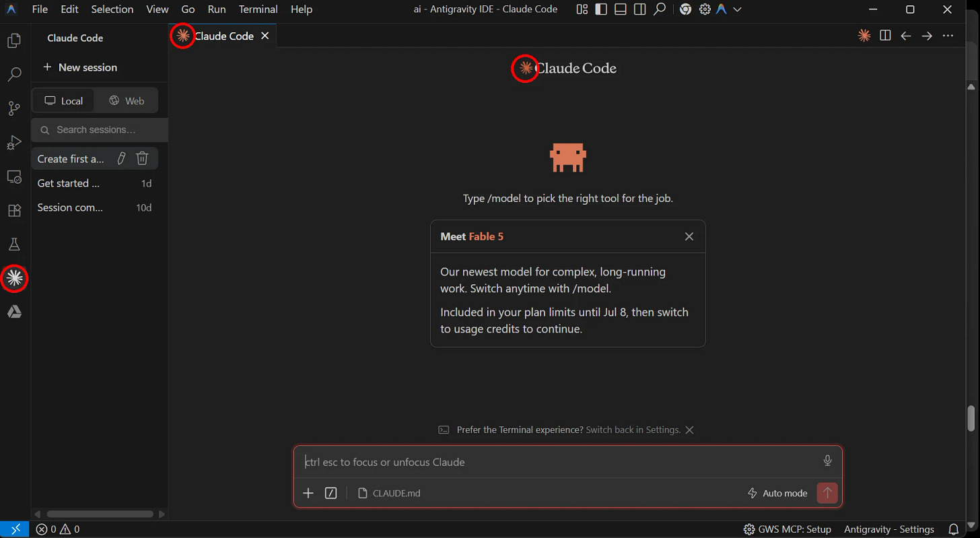Navigate forward with right arrow in editor toolbar
The width and height of the screenshot is (980, 538).
pos(927,36)
